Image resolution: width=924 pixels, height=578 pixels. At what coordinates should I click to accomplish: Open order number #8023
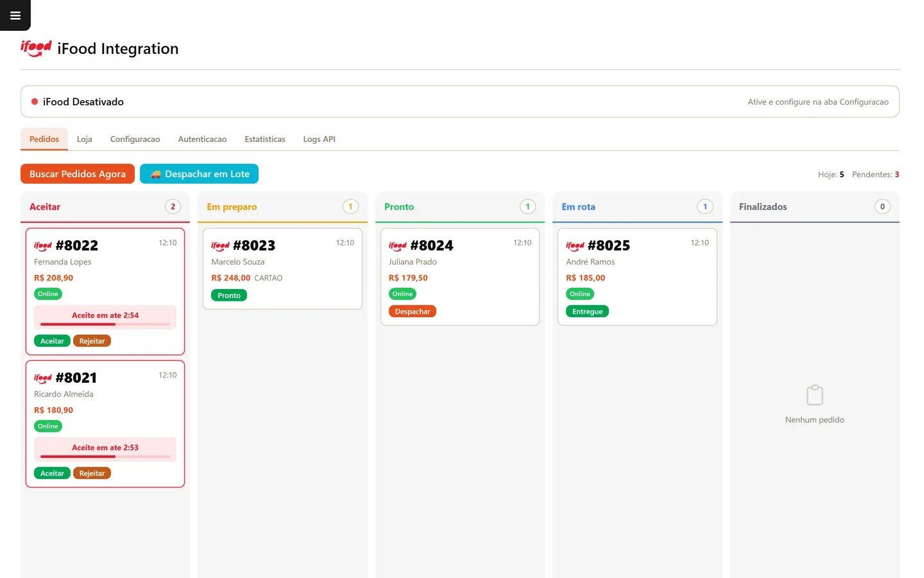[254, 246]
